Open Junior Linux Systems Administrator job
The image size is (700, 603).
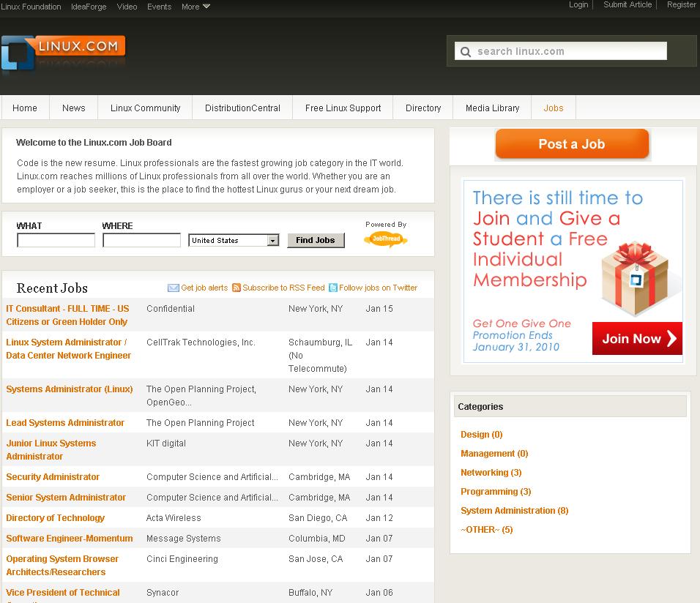[x=51, y=450]
